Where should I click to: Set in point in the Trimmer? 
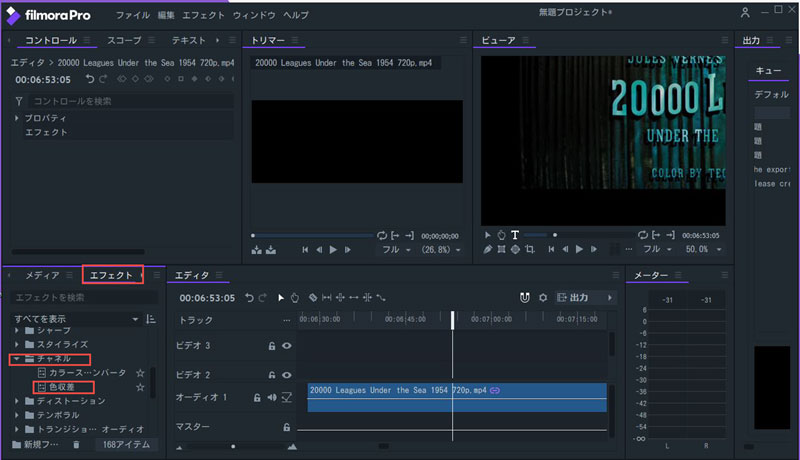pyautogui.click(x=395, y=236)
